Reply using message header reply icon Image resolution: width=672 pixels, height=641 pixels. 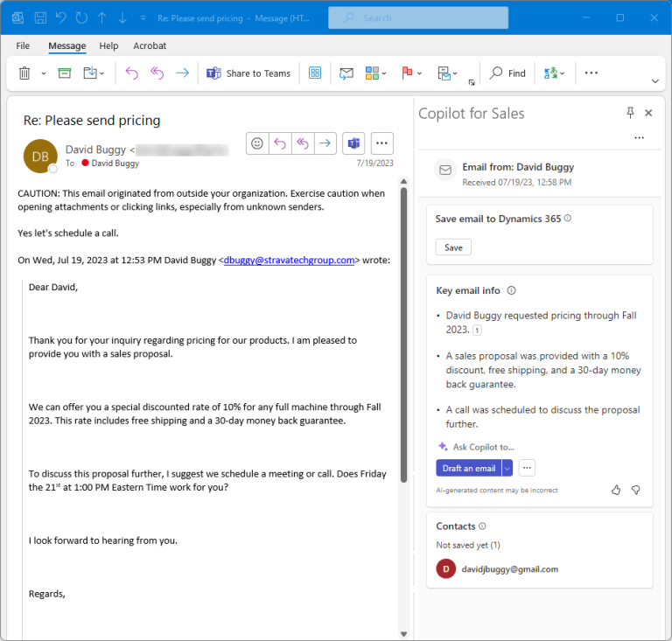point(280,143)
